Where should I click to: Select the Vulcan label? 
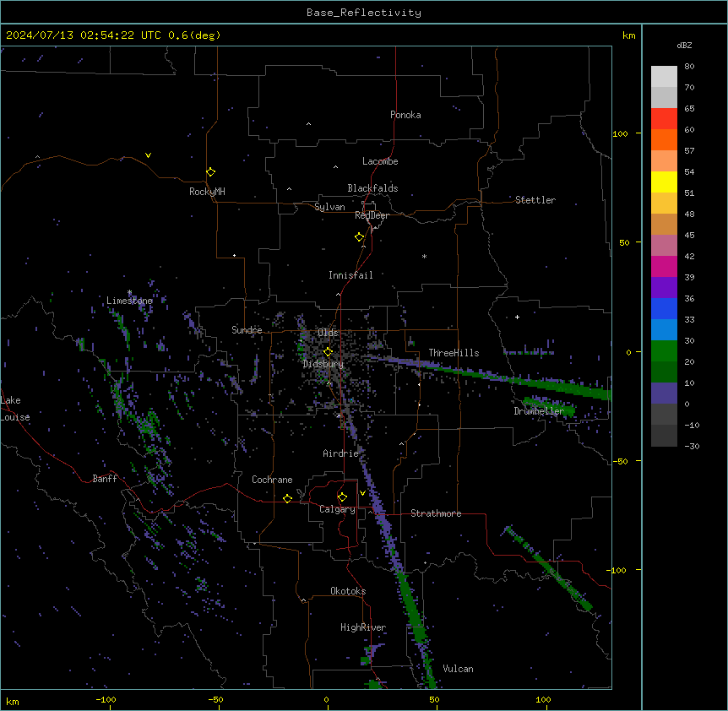pos(459,669)
